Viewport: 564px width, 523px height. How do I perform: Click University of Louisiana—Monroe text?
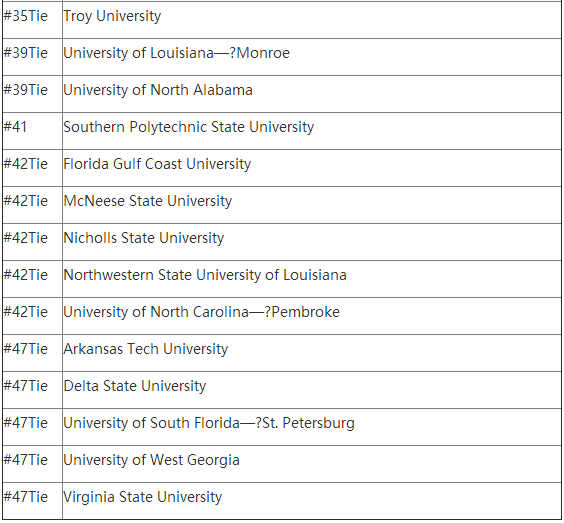176,53
